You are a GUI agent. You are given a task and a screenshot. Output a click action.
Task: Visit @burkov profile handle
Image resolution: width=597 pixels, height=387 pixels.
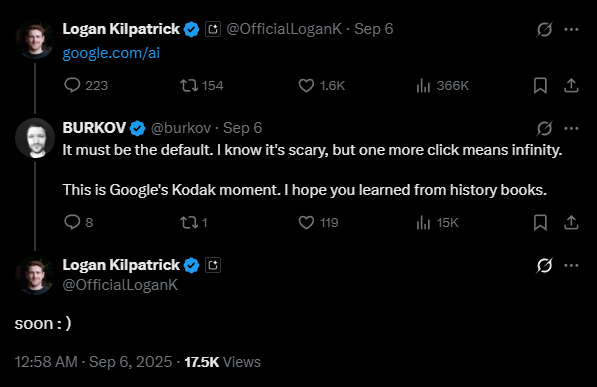coord(181,128)
